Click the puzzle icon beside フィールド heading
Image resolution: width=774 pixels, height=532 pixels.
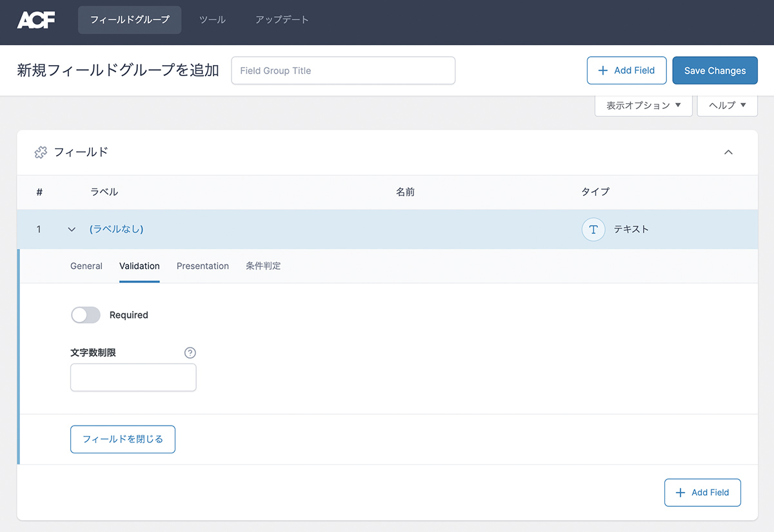point(41,153)
